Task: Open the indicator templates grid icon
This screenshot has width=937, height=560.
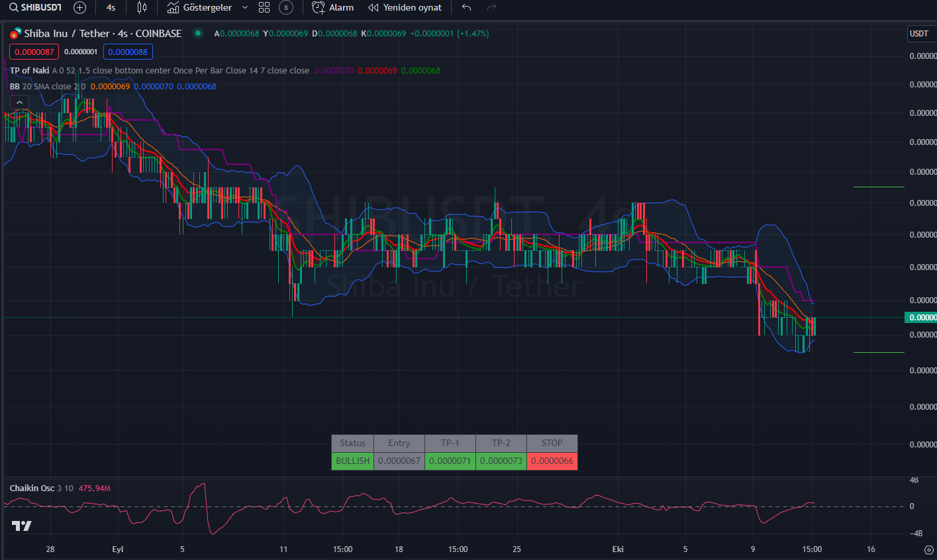Action: [264, 7]
